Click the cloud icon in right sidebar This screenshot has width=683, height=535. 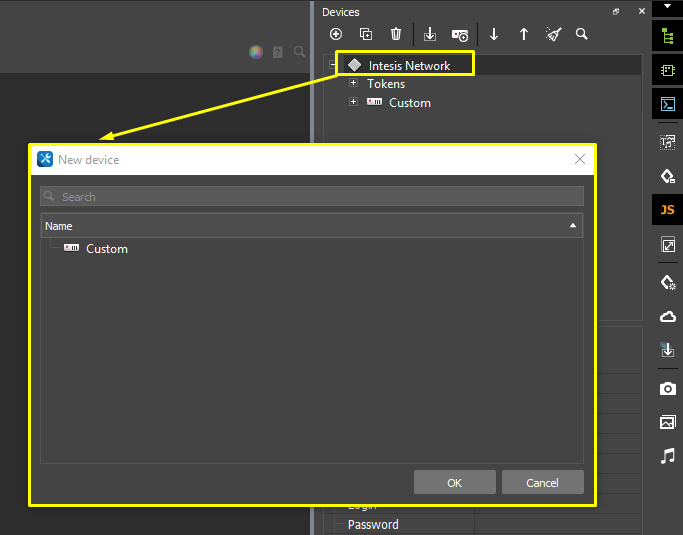point(668,317)
